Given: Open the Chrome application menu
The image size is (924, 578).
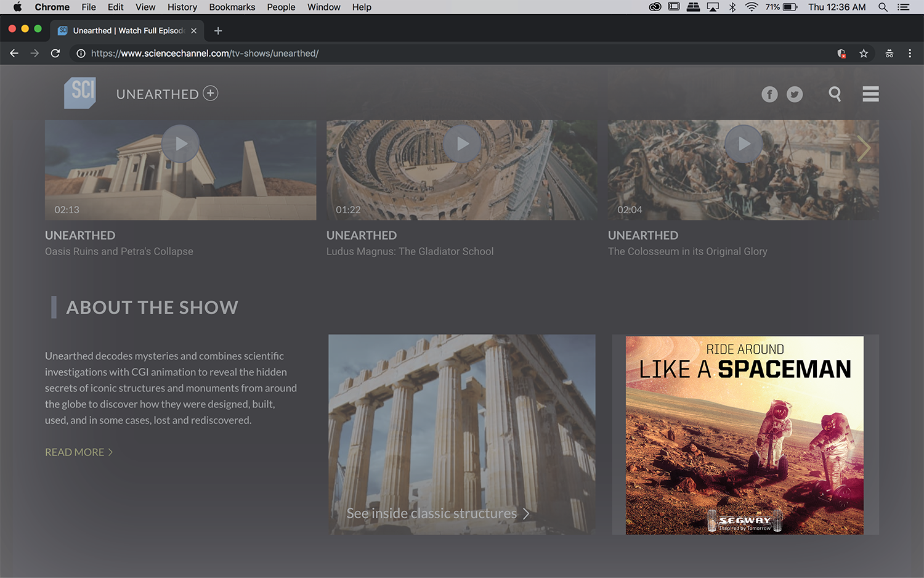Looking at the screenshot, I should tap(52, 7).
